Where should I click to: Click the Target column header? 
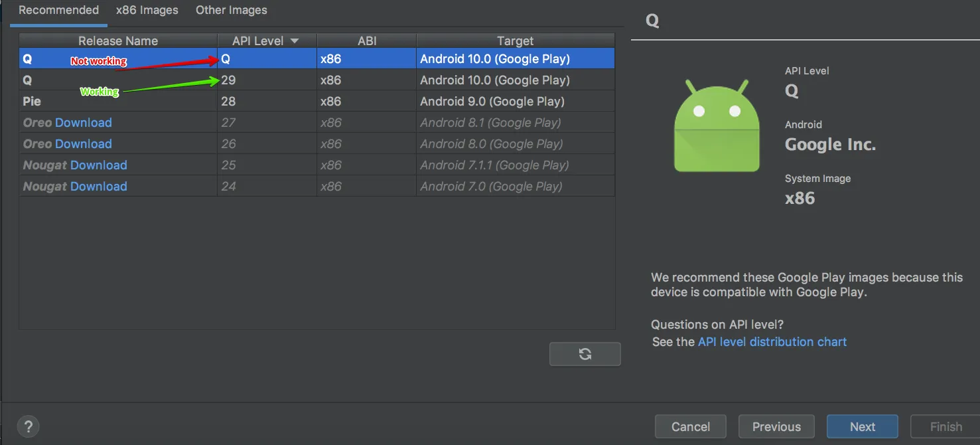point(516,41)
